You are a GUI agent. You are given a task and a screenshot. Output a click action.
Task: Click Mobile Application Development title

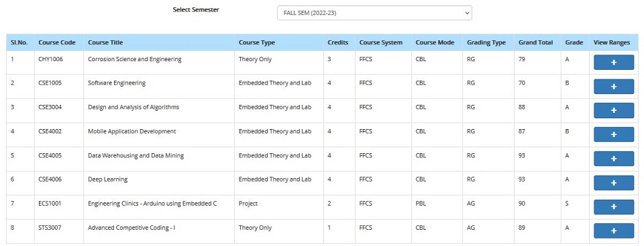(x=132, y=131)
